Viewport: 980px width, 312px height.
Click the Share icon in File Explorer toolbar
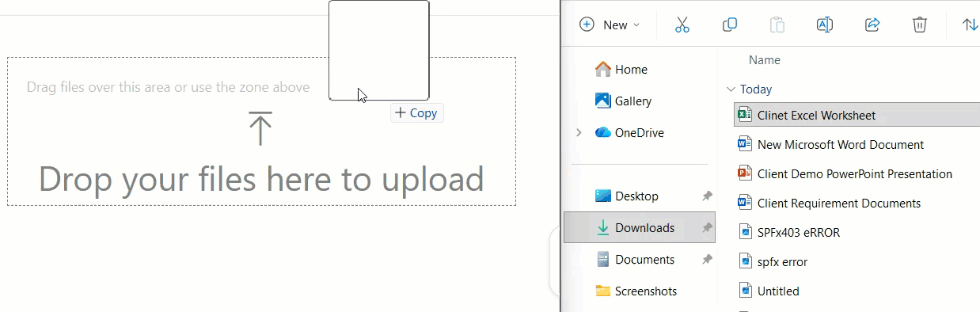point(872,25)
